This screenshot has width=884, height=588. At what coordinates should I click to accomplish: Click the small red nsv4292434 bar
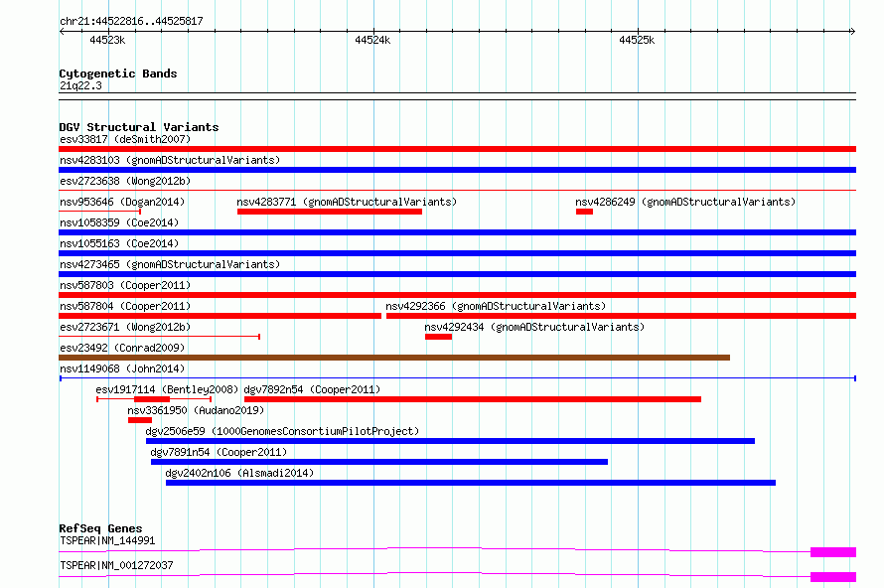(x=439, y=337)
